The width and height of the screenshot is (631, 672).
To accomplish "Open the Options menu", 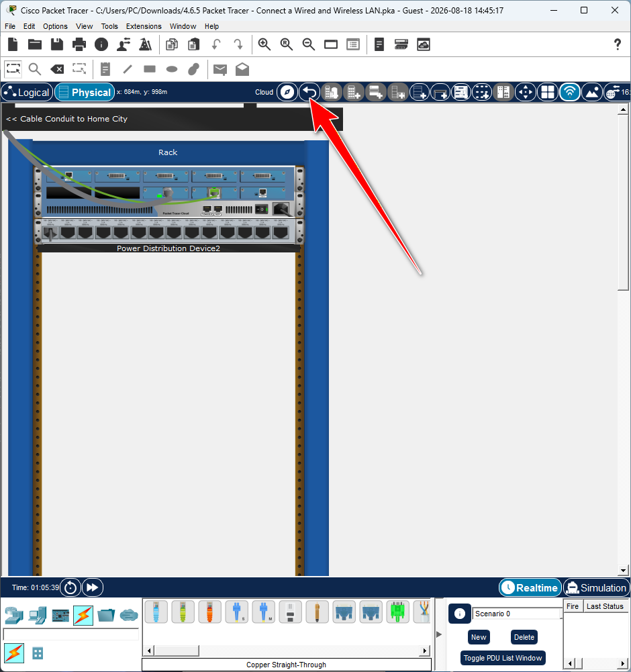I will click(55, 26).
